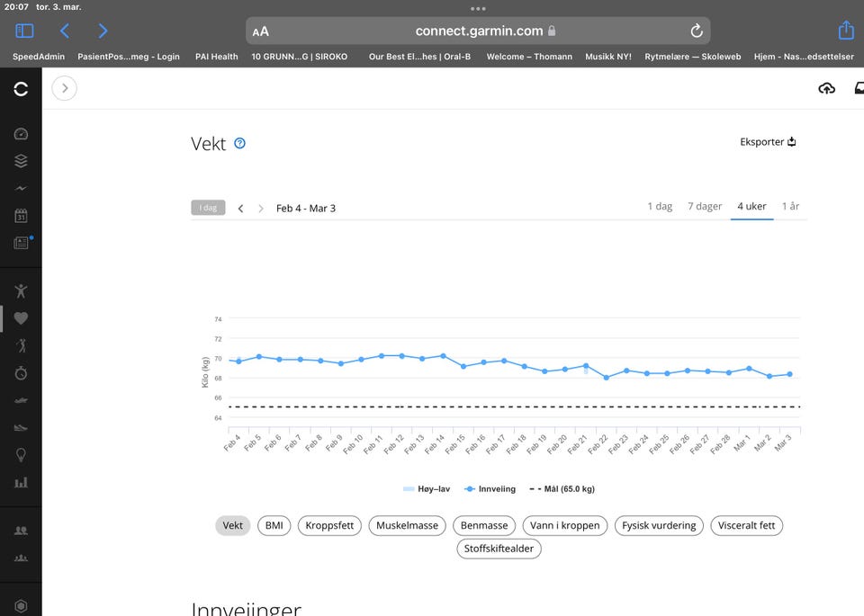The image size is (864, 616).
Task: Open the weight help question mark icon
Action: (x=239, y=143)
